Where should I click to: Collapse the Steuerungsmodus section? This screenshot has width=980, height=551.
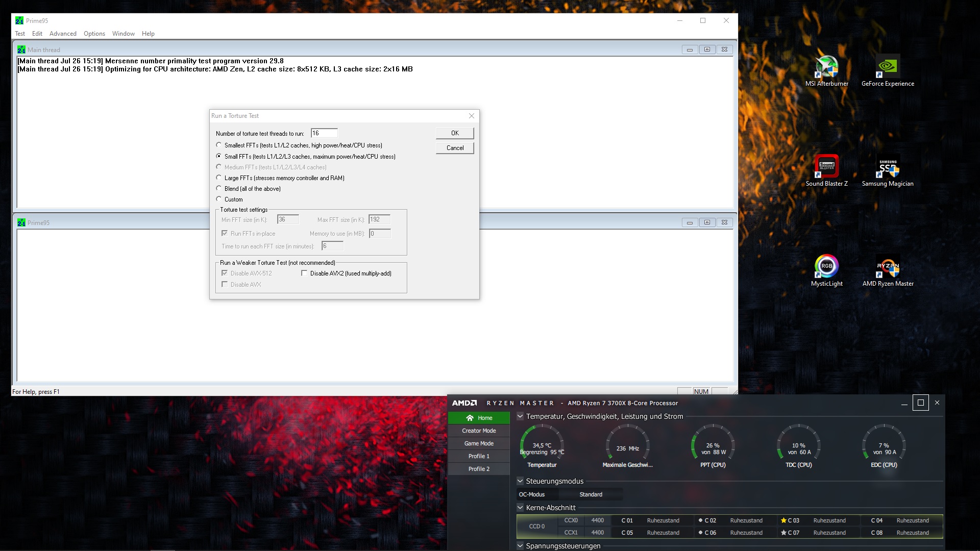click(520, 481)
